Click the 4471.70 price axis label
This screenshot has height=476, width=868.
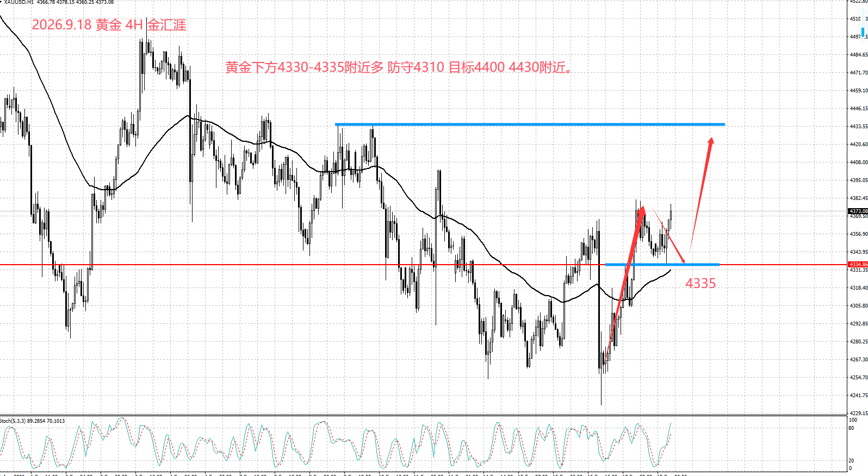pos(859,73)
